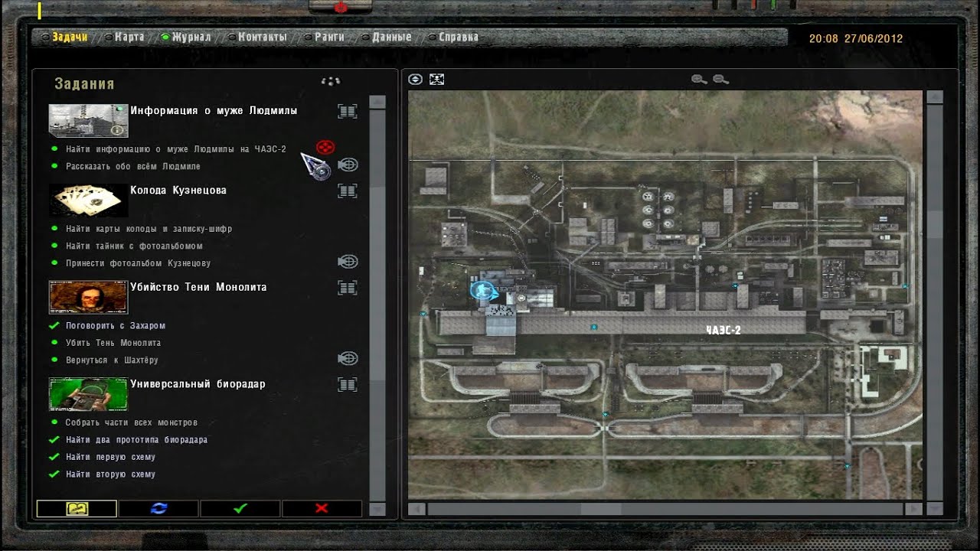Open the Задачи tab
The width and height of the screenshot is (980, 551).
(70, 37)
